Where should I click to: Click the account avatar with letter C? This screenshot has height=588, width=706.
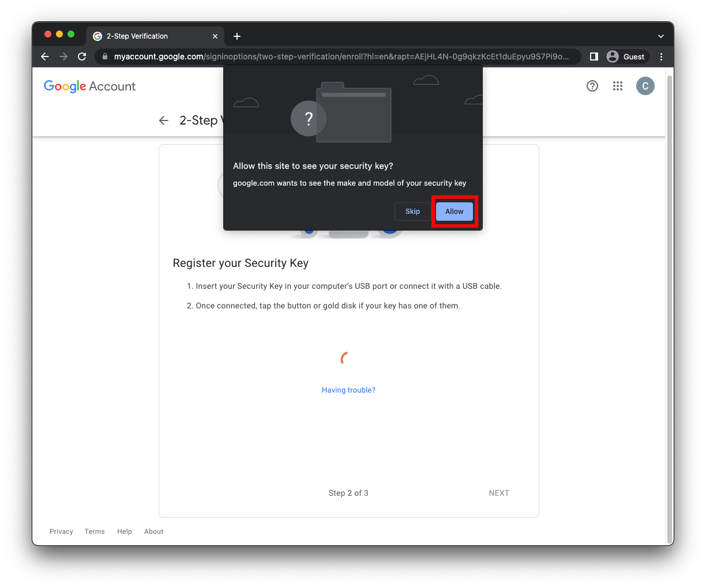click(645, 86)
